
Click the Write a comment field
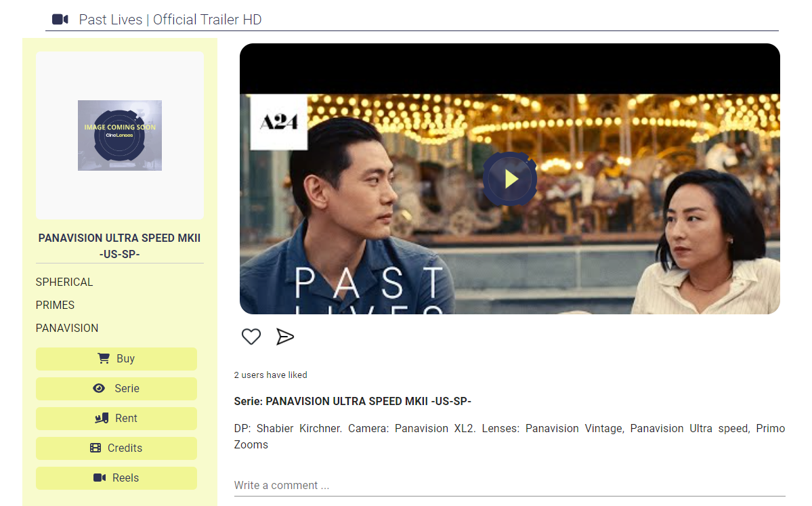(x=509, y=486)
